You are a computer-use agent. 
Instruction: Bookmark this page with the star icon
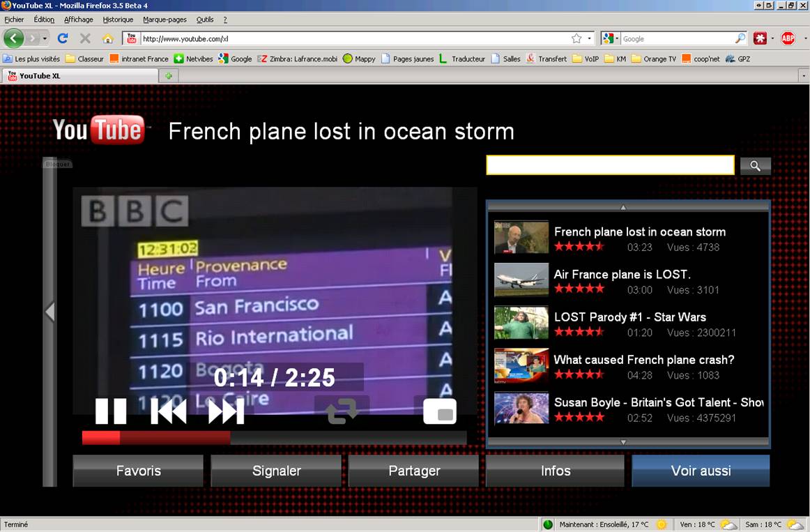pyautogui.click(x=576, y=39)
